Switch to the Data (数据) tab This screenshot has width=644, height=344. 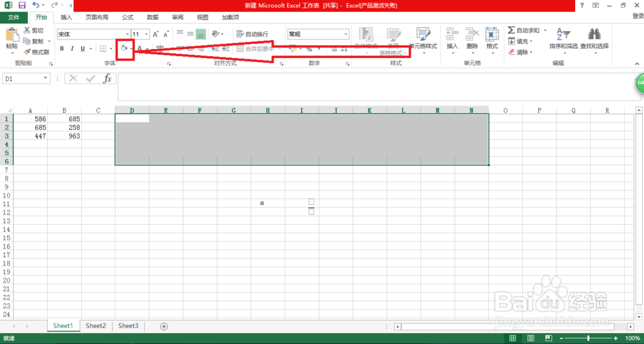click(153, 17)
